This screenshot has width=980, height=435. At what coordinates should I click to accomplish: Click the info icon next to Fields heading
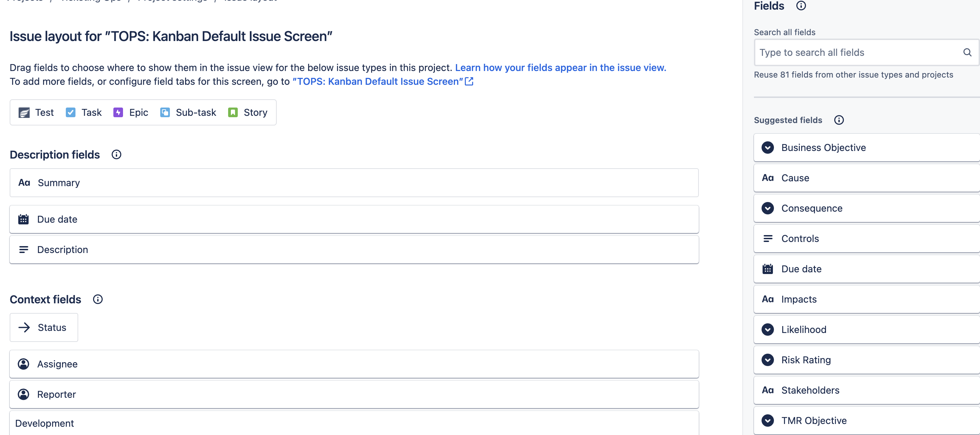point(801,6)
